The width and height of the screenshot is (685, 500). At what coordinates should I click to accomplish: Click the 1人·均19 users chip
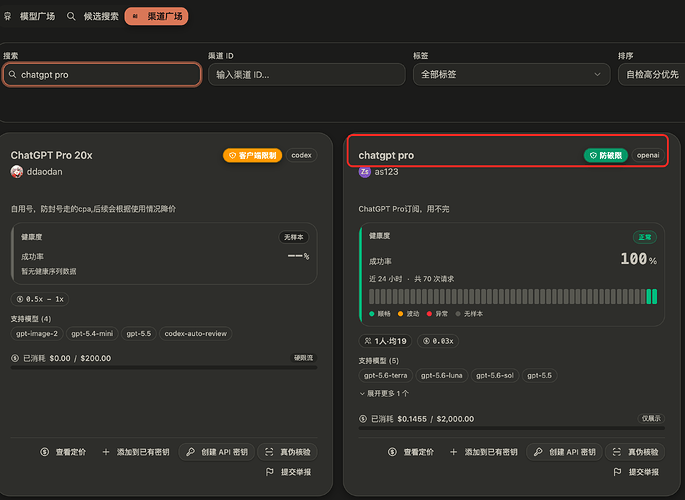point(385,341)
